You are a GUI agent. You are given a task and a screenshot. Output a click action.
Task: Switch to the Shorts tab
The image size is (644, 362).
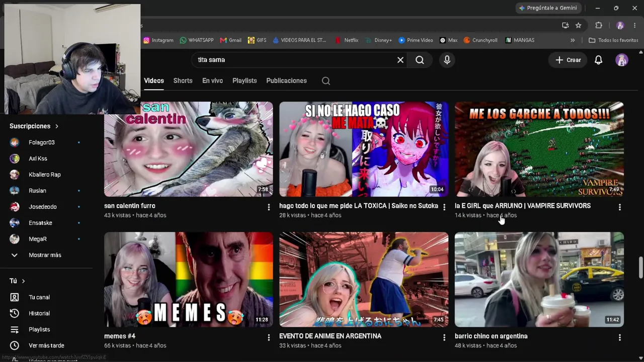coord(183,80)
